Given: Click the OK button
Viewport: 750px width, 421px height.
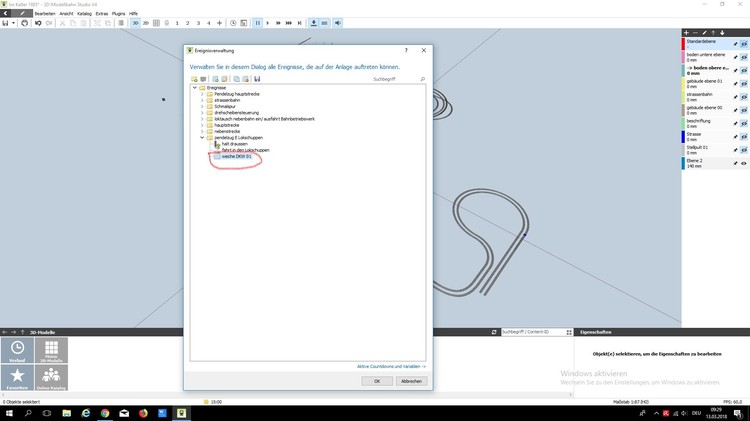Looking at the screenshot, I should (x=377, y=381).
